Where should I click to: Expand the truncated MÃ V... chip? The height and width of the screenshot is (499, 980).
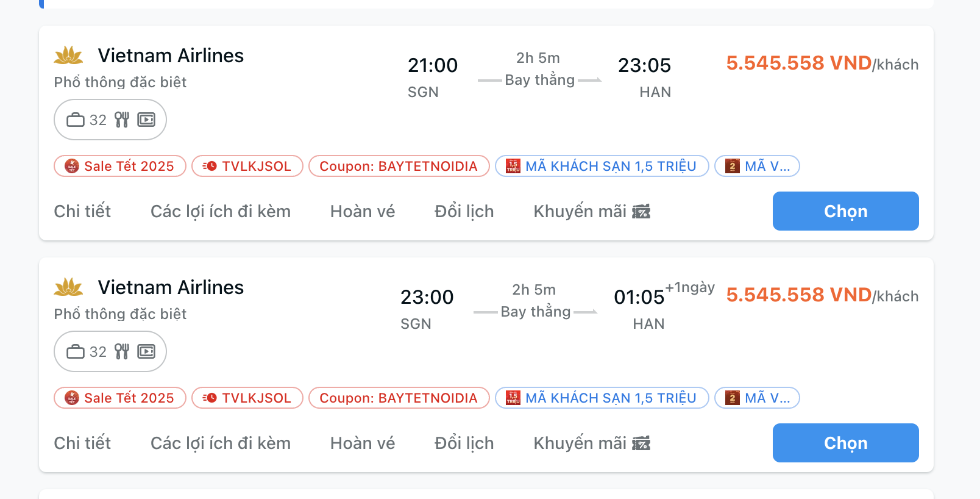coord(757,166)
